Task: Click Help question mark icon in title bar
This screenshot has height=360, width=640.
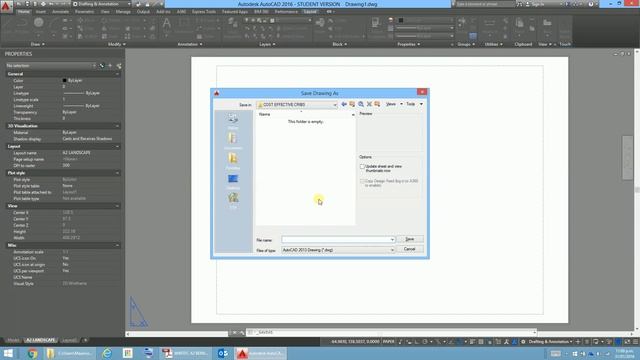Action: tap(591, 4)
